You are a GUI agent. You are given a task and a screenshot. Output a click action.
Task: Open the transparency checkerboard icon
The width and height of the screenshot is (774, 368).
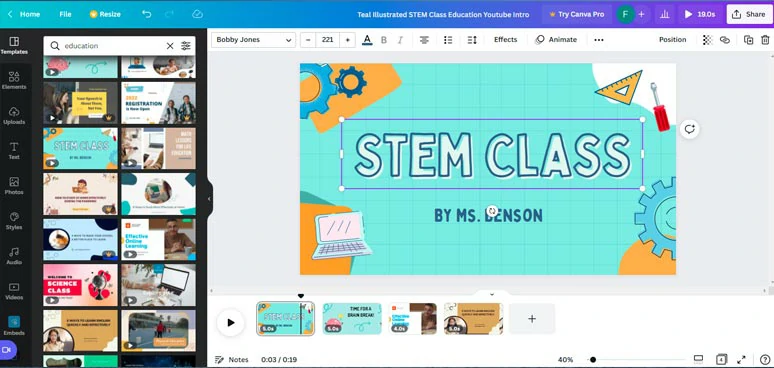707,40
